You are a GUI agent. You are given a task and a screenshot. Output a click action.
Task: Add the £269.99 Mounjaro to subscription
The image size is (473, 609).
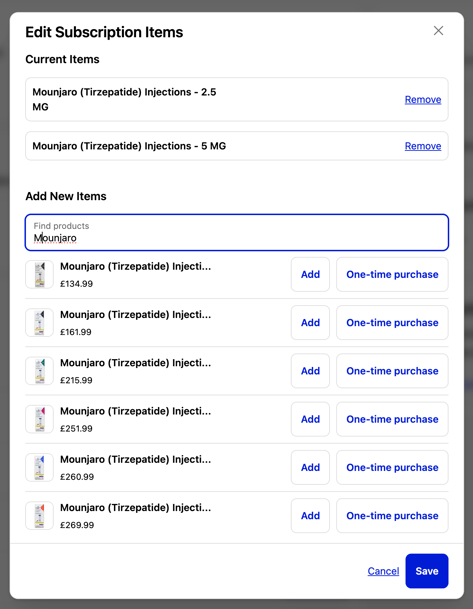tap(310, 515)
